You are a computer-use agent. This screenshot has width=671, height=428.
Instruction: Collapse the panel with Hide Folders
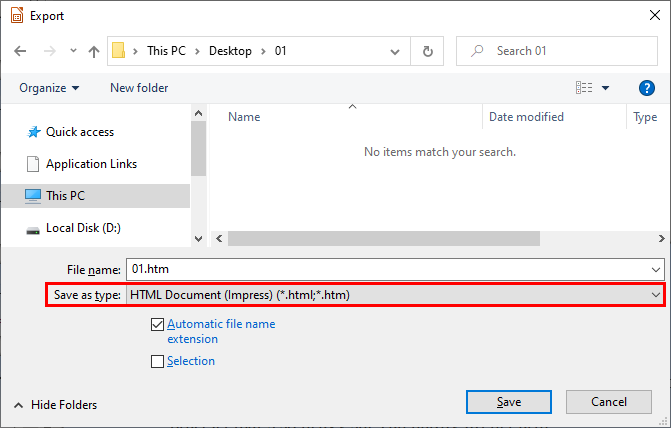point(55,405)
